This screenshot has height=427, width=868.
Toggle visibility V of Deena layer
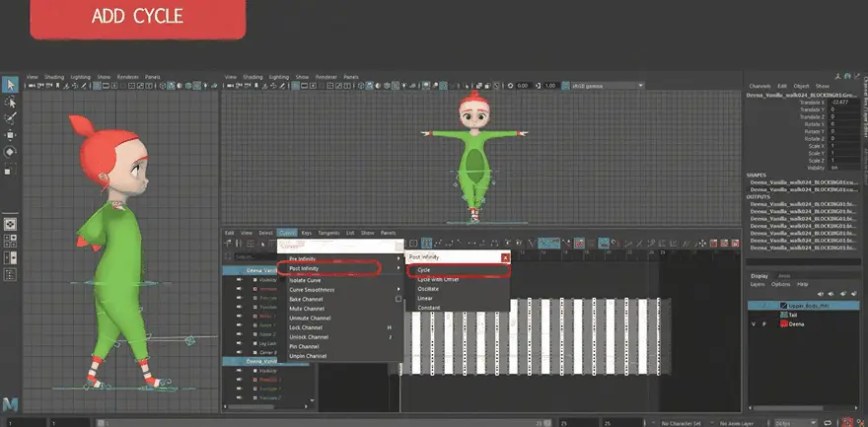click(x=754, y=322)
